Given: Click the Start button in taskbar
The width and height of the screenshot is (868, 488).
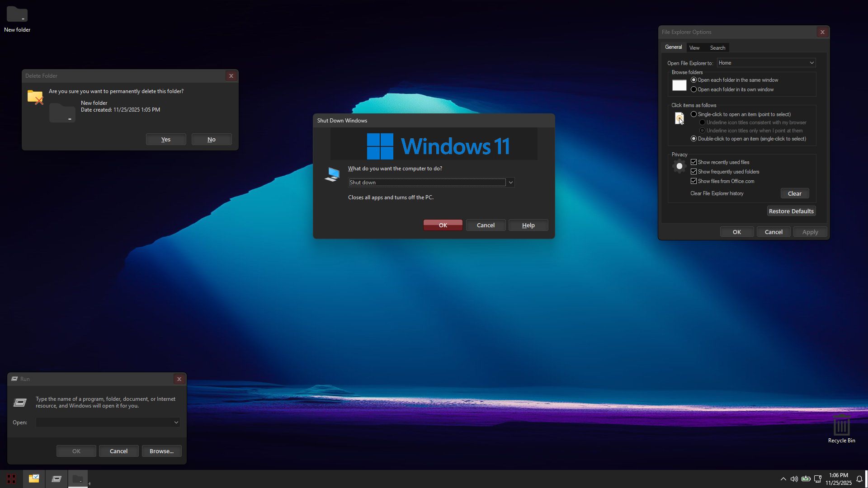Looking at the screenshot, I should (x=11, y=479).
